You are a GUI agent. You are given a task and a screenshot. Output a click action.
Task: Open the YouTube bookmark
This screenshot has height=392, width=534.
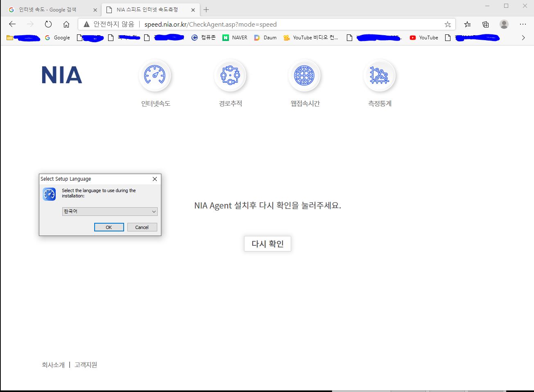click(x=424, y=38)
